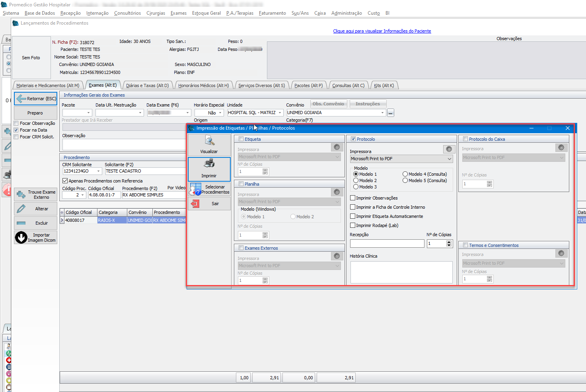The image size is (586, 392).
Task: Click the História Clínica text field
Action: tap(401, 272)
